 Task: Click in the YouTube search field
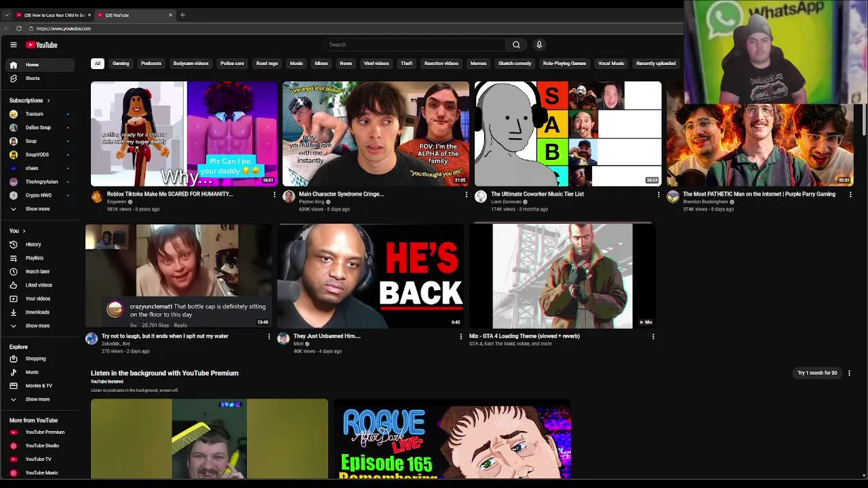[414, 45]
